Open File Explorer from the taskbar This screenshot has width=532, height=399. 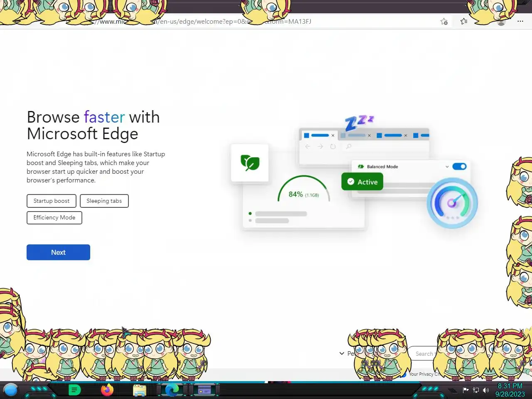(x=140, y=390)
